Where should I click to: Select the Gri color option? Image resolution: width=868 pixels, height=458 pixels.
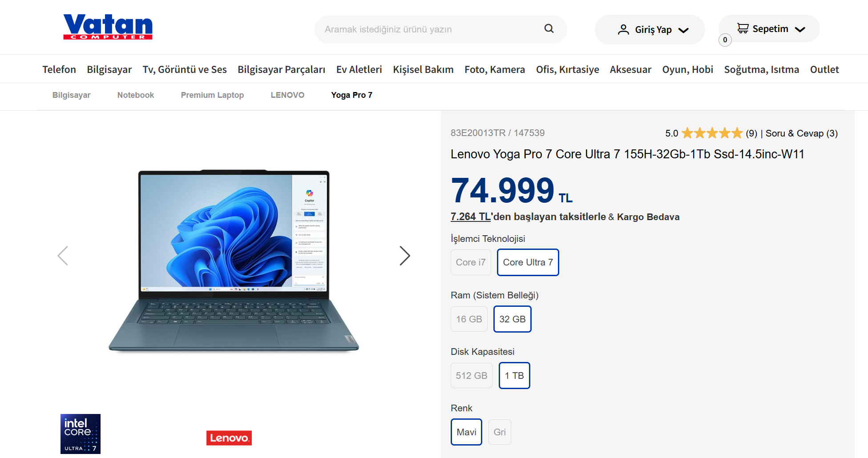(x=500, y=432)
